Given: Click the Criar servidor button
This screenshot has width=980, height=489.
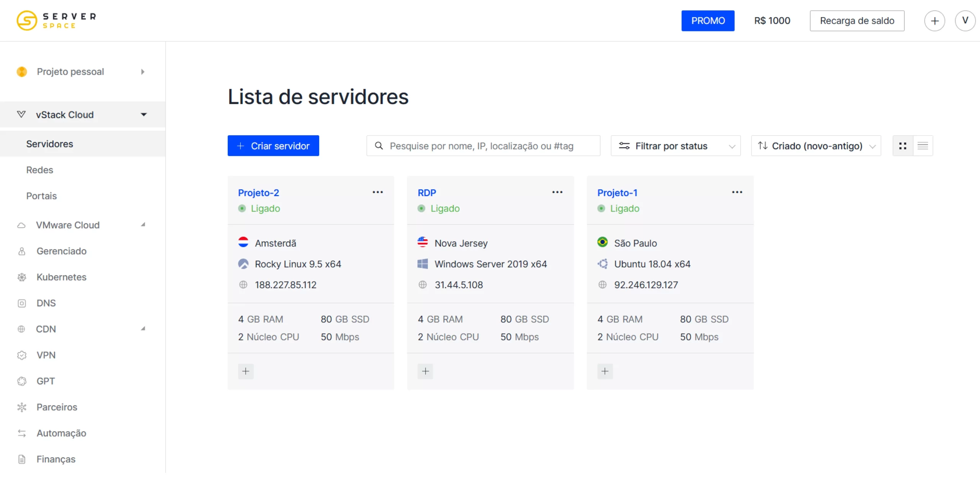Looking at the screenshot, I should (273, 146).
